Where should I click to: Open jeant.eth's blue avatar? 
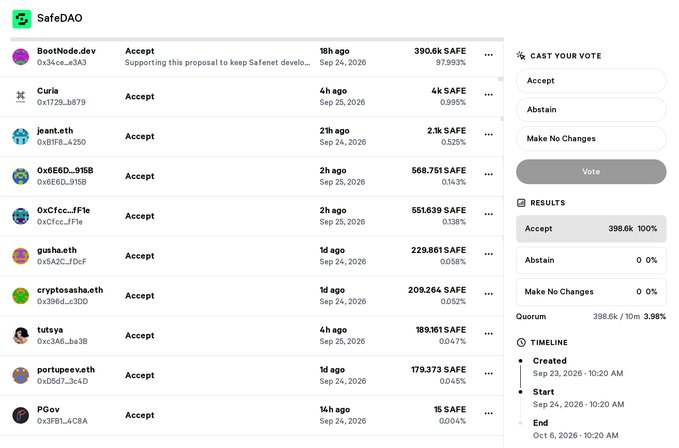coord(20,136)
